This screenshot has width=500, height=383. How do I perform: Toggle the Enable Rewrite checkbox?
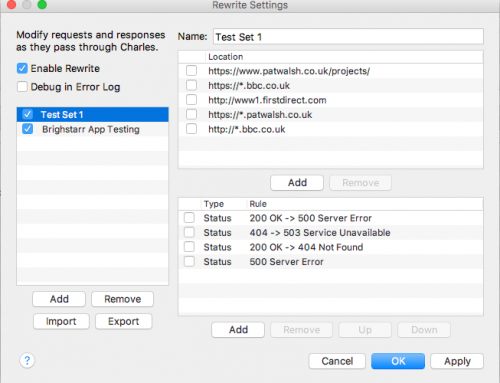[x=22, y=68]
